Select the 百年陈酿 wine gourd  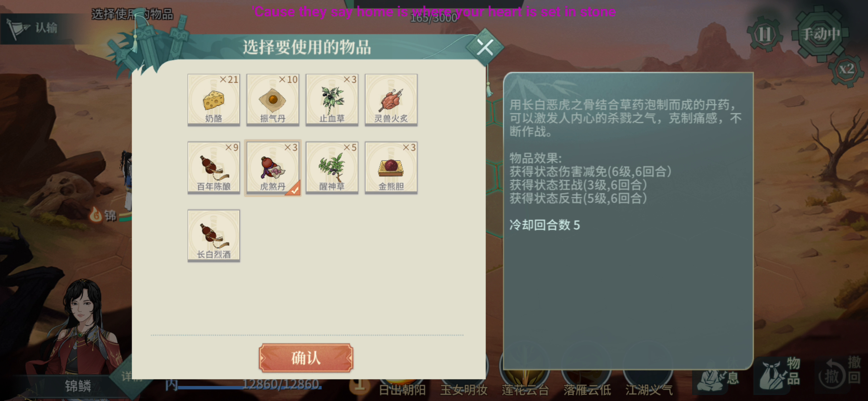click(x=214, y=168)
